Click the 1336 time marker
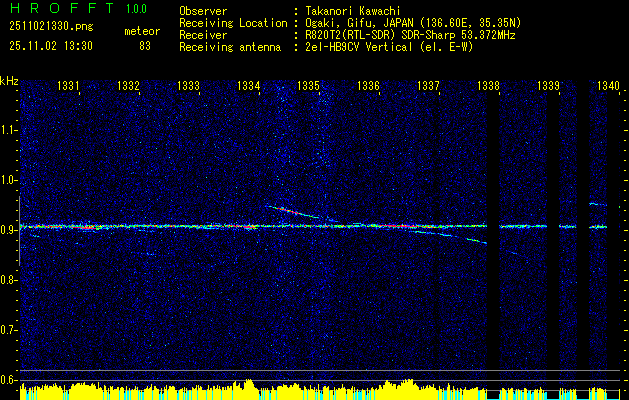 click(368, 85)
